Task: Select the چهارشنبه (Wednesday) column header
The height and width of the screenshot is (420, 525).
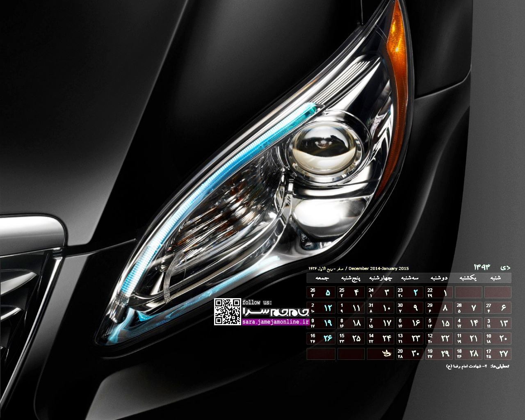Action: pyautogui.click(x=381, y=278)
